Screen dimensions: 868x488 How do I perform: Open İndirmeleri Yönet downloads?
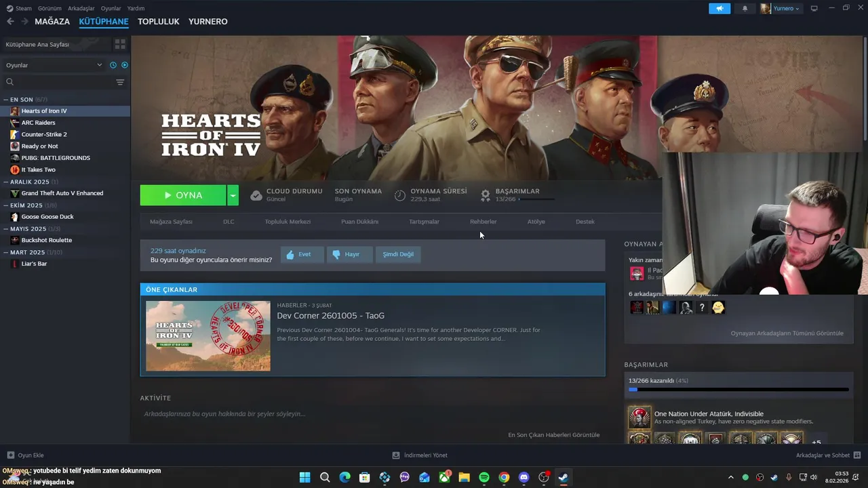[x=420, y=455]
